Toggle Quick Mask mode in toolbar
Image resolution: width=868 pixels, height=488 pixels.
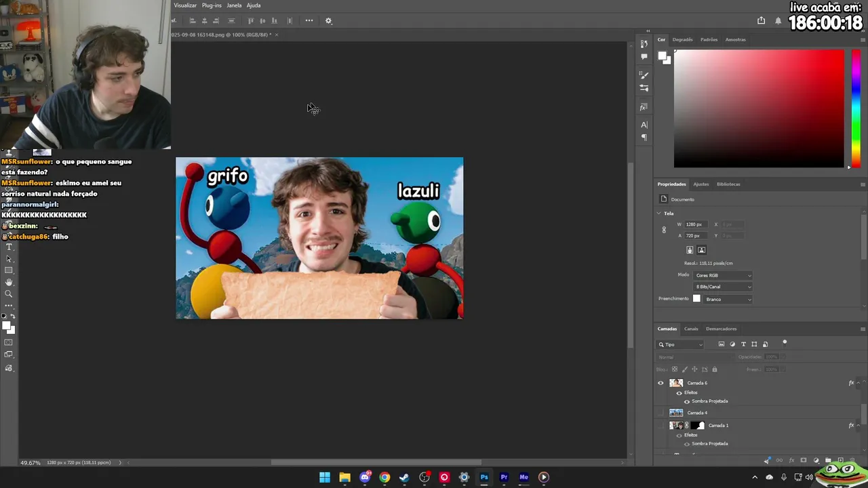click(x=9, y=342)
